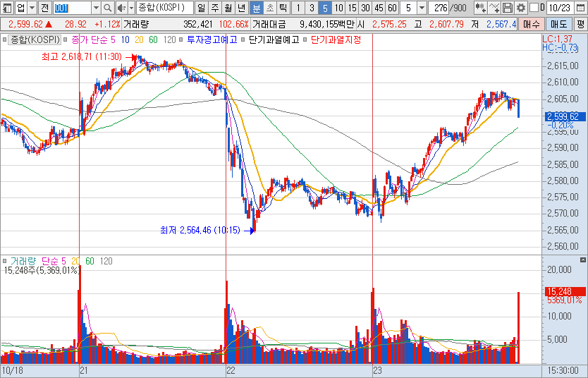Toggle the small square before 종합(KOSPI)
This screenshot has width=588, height=378.
pos(4,39)
